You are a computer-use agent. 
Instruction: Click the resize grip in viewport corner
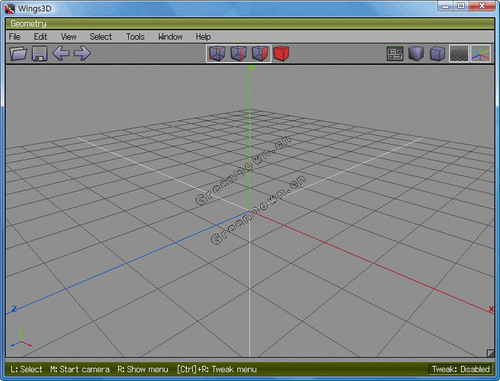[x=490, y=353]
